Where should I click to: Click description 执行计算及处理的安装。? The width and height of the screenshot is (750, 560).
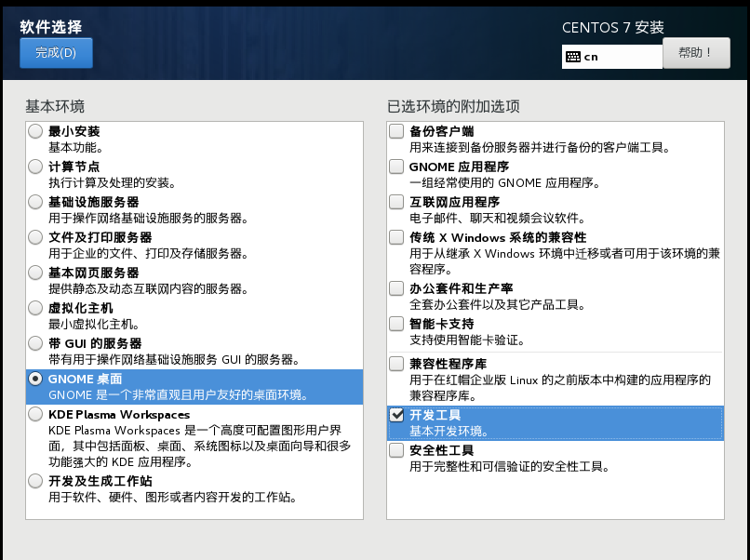coord(114,182)
